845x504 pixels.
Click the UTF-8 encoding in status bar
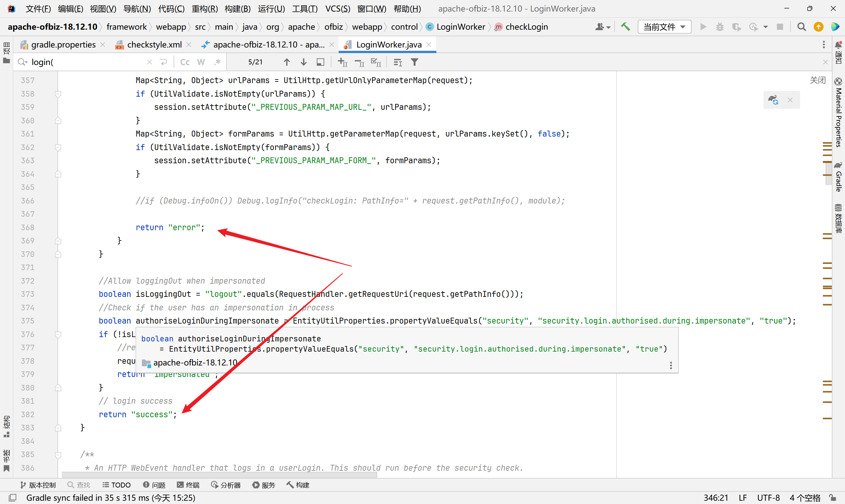768,498
